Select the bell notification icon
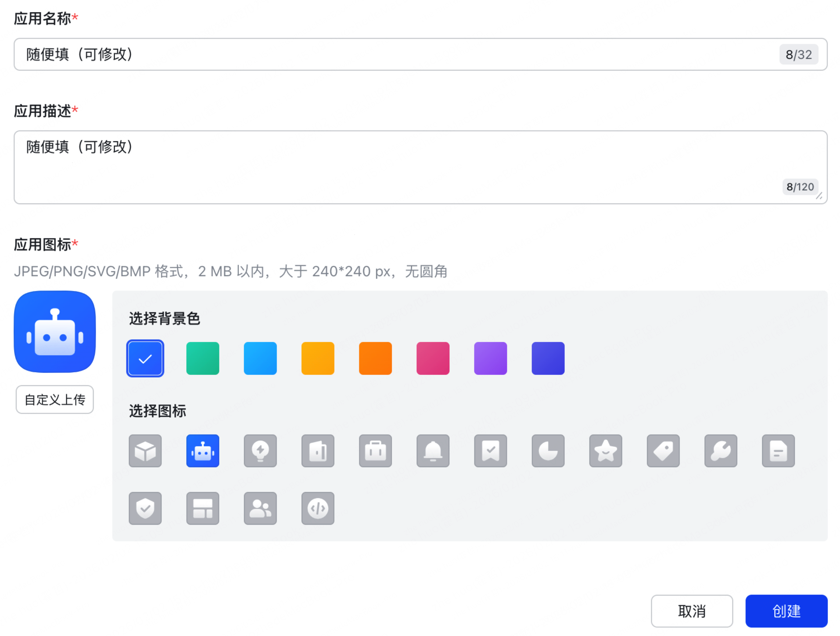Screen dimensions: 840x636 [x=433, y=451]
